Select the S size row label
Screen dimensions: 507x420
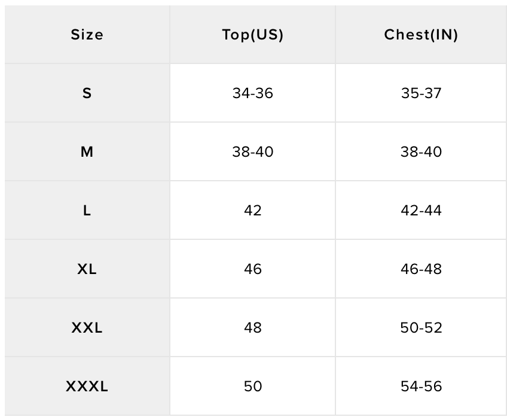pos(87,93)
